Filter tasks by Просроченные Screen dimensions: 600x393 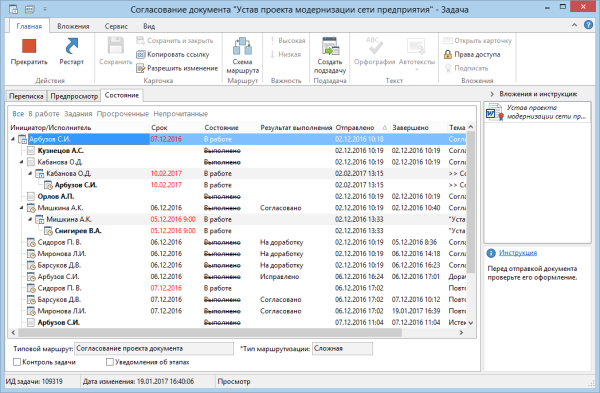[122, 114]
